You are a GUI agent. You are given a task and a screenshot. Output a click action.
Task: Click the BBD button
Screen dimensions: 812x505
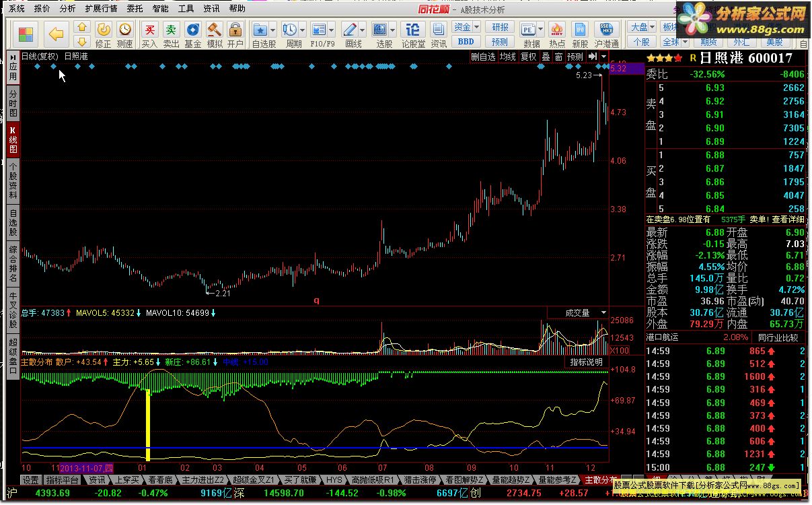pos(466,41)
